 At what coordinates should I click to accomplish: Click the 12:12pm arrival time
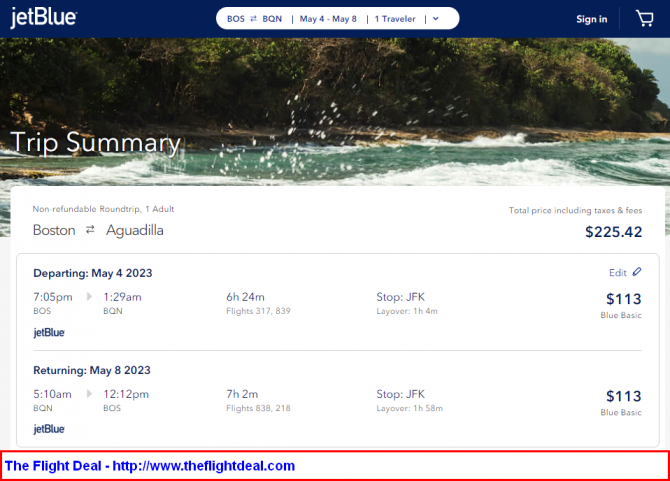(x=126, y=394)
